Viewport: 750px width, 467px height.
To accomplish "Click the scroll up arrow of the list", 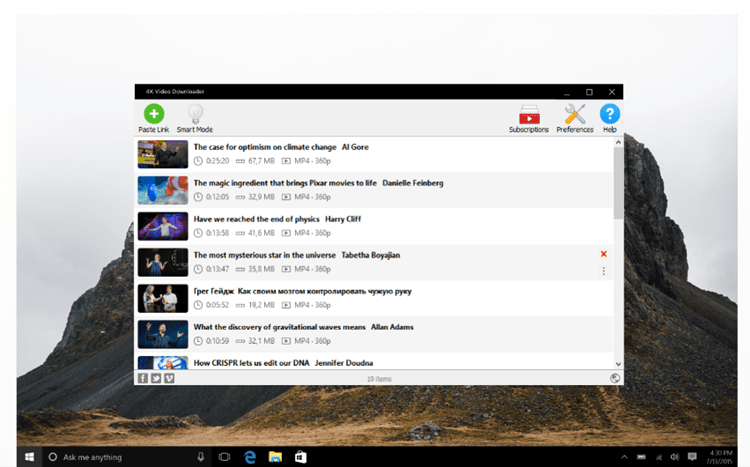I will [618, 143].
